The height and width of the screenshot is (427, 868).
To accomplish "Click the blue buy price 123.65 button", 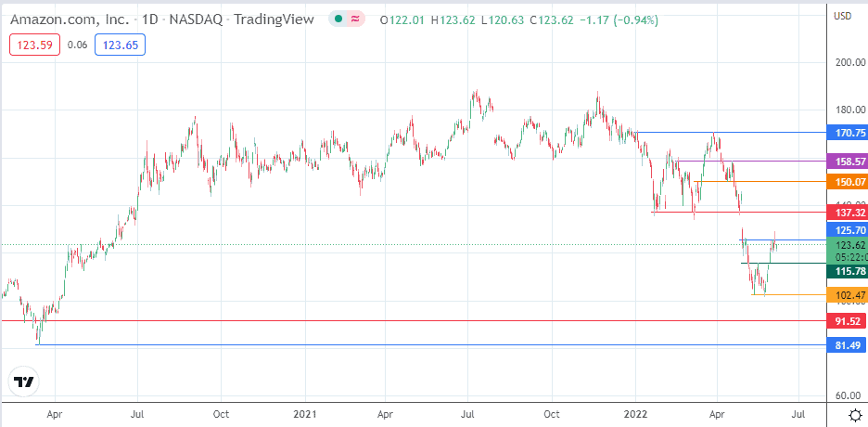I will [121, 45].
